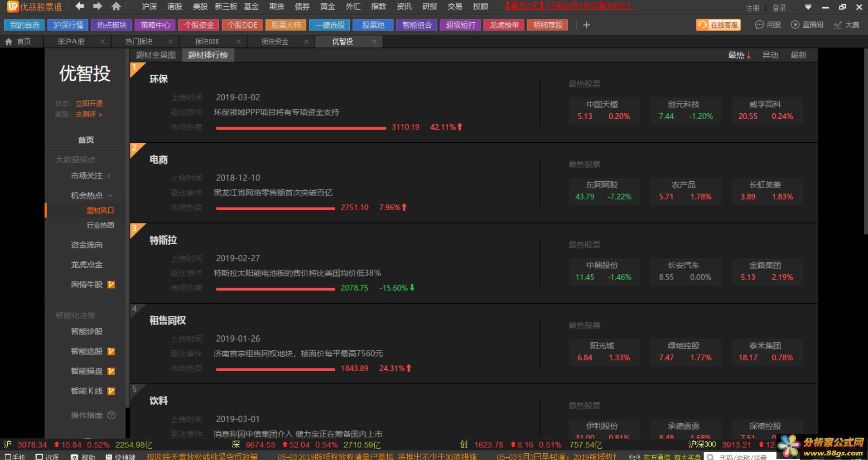The width and height of the screenshot is (868, 460).
Task: Sort topics by 最新
Action: click(x=798, y=55)
